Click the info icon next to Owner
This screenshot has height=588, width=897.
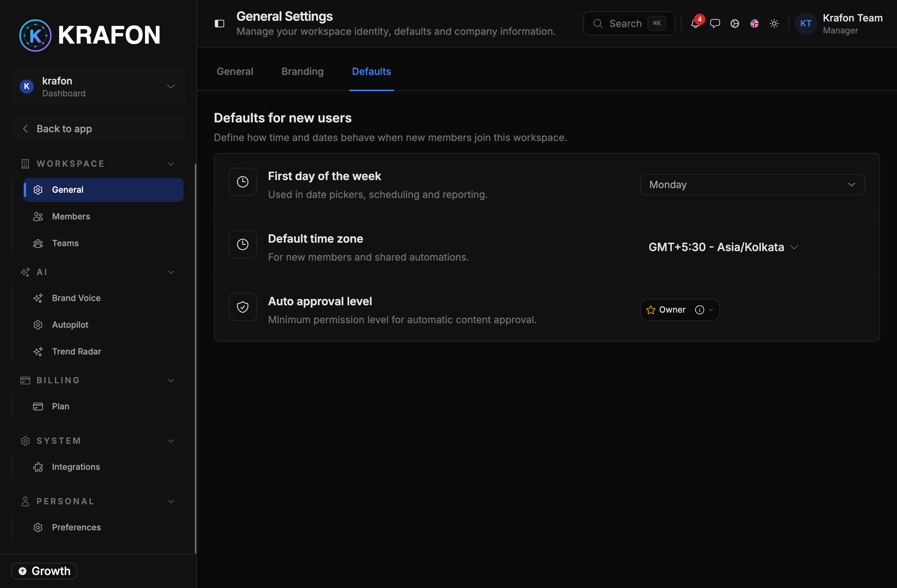[700, 309]
